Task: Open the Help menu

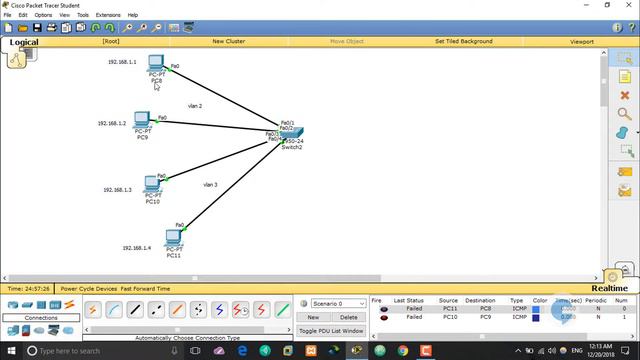Action: [133, 15]
